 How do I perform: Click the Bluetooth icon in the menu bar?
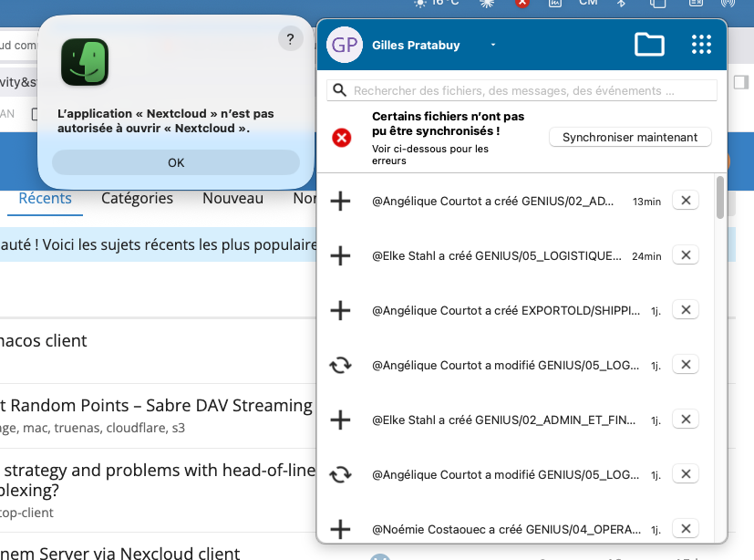click(x=622, y=3)
